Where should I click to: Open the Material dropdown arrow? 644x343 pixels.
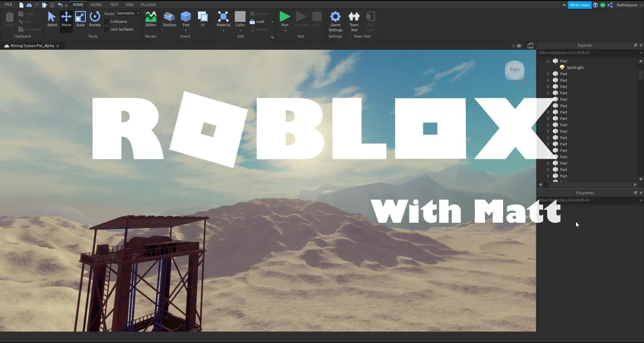223,30
